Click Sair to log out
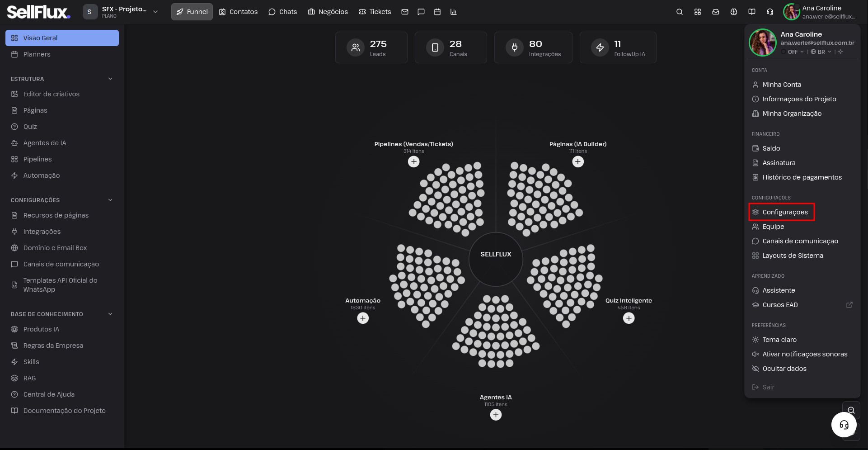868x450 pixels. coord(802,387)
